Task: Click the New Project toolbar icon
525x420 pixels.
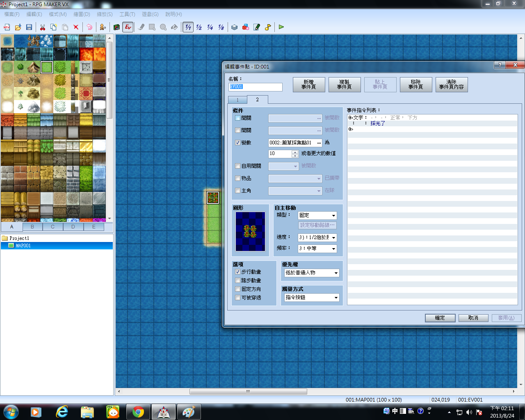Action: (x=7, y=27)
